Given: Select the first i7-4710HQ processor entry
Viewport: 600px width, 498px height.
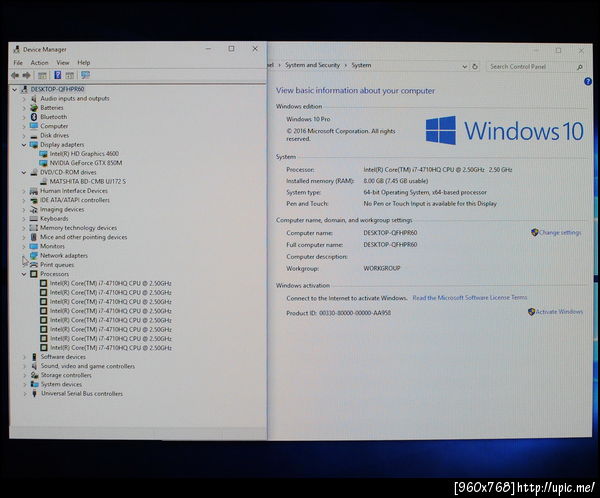Looking at the screenshot, I should [111, 284].
